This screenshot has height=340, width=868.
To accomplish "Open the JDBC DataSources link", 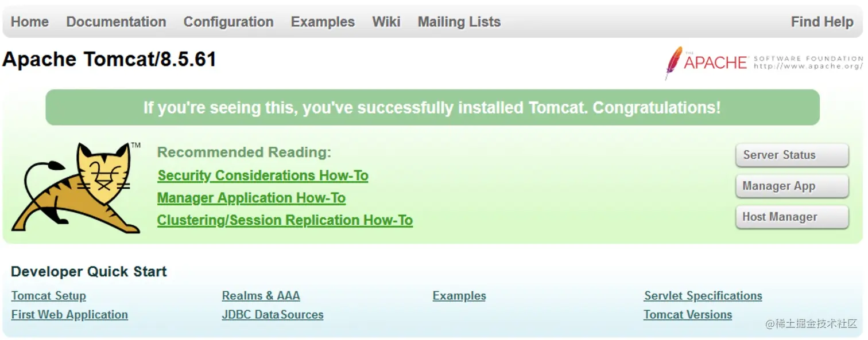I will 273,315.
